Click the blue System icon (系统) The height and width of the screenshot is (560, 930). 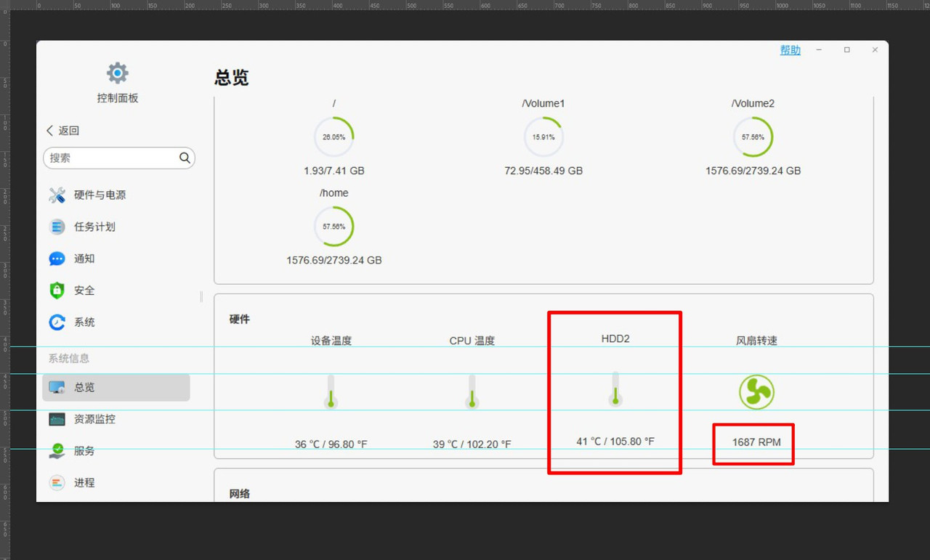tap(57, 322)
